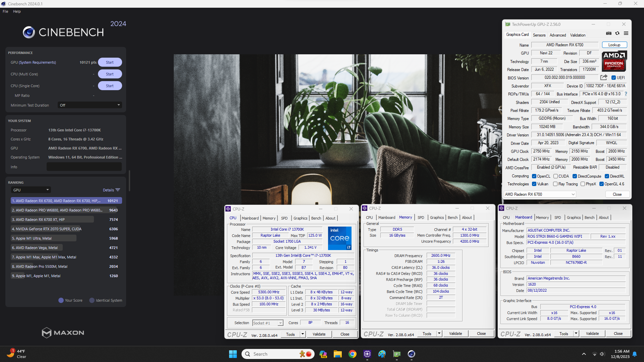The height and width of the screenshot is (362, 644).
Task: Show hidden system tray icons
Action: (x=584, y=354)
